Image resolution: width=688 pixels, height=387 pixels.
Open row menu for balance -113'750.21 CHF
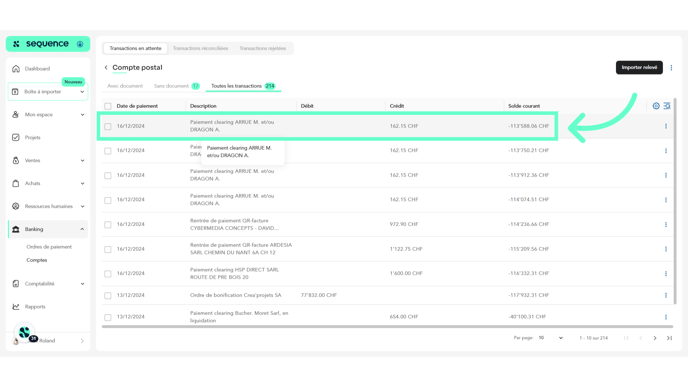666,150
